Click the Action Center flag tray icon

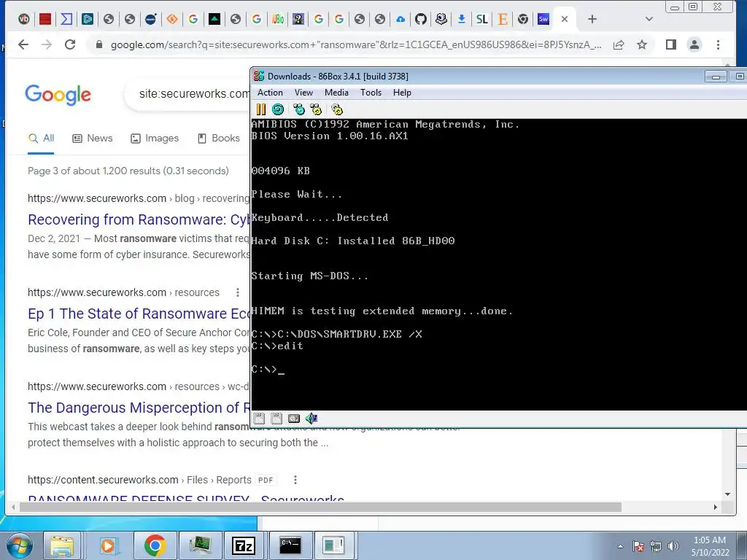(x=638, y=546)
